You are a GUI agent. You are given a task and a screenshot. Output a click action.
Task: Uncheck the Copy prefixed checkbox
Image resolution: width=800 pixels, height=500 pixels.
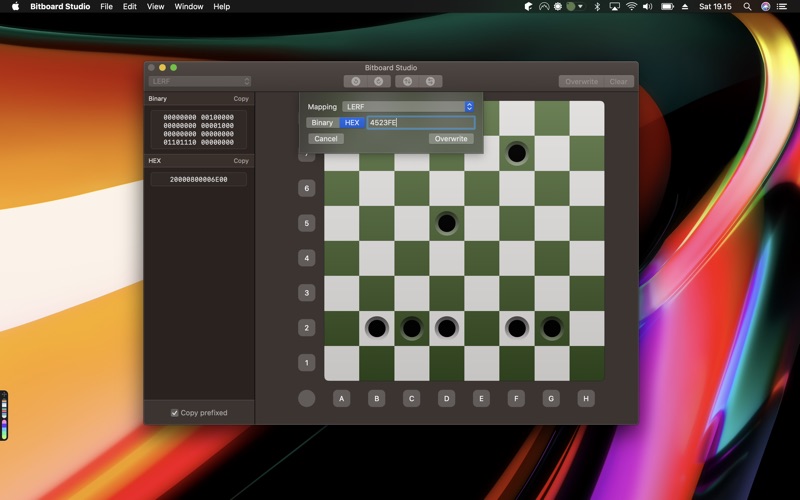[x=174, y=413]
